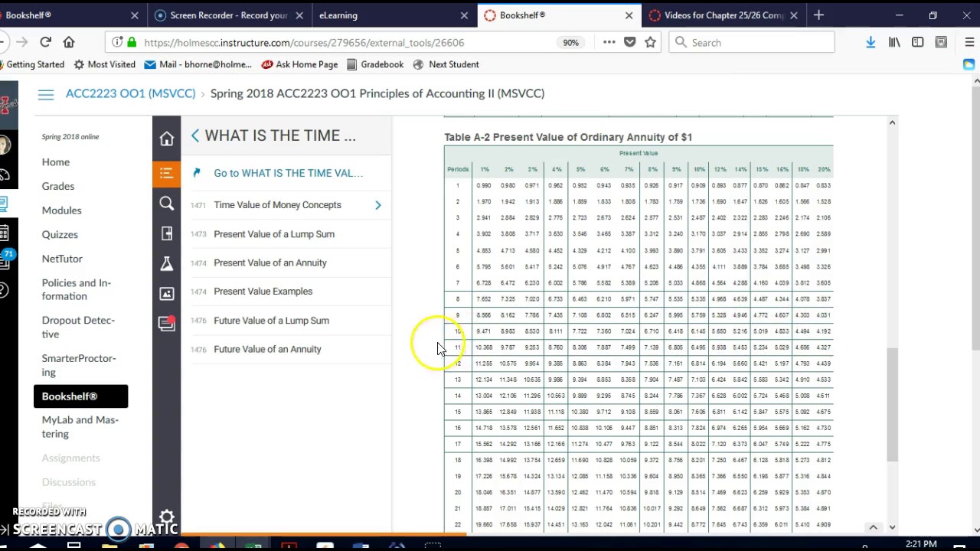Click the URL address bar
This screenshot has width=980, height=551.
click(x=345, y=43)
